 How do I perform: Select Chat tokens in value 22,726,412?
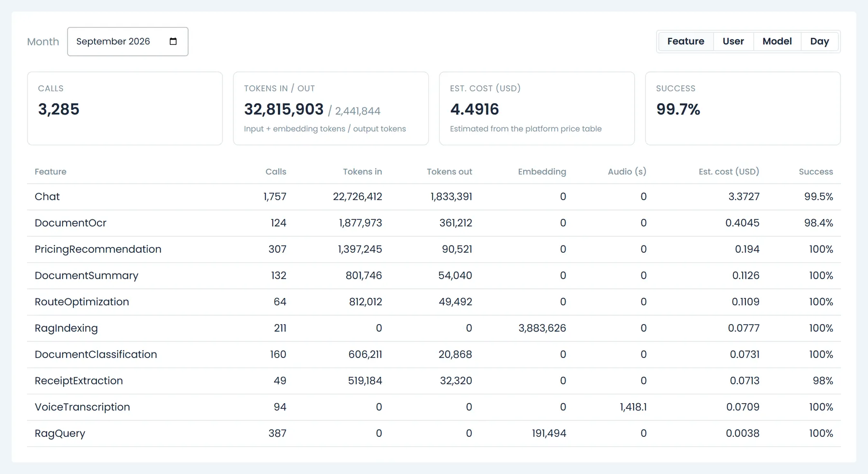pyautogui.click(x=357, y=197)
